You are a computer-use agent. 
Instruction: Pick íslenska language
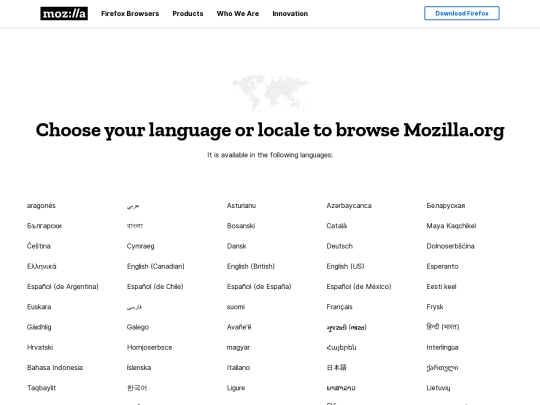139,367
